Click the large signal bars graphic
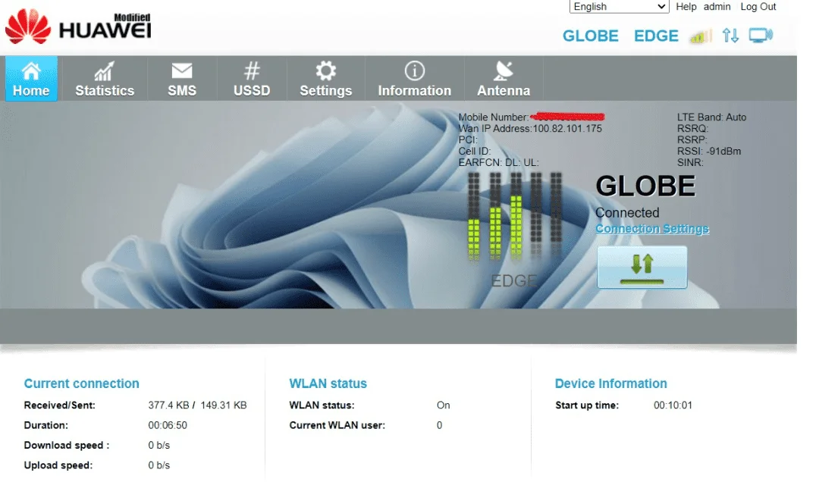The height and width of the screenshot is (504, 819). [515, 215]
